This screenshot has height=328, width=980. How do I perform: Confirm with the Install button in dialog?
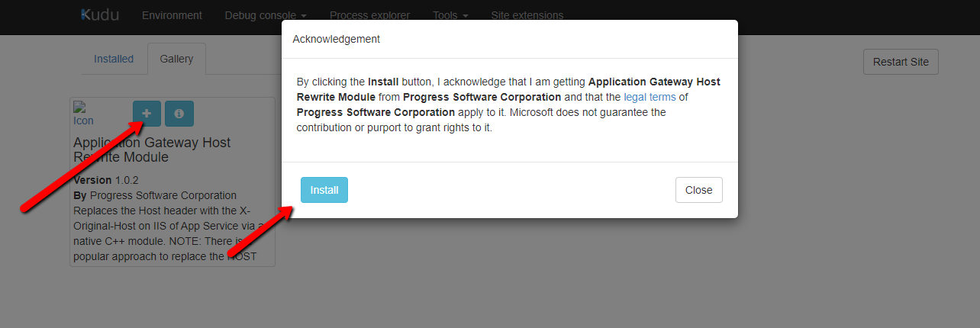[324, 190]
